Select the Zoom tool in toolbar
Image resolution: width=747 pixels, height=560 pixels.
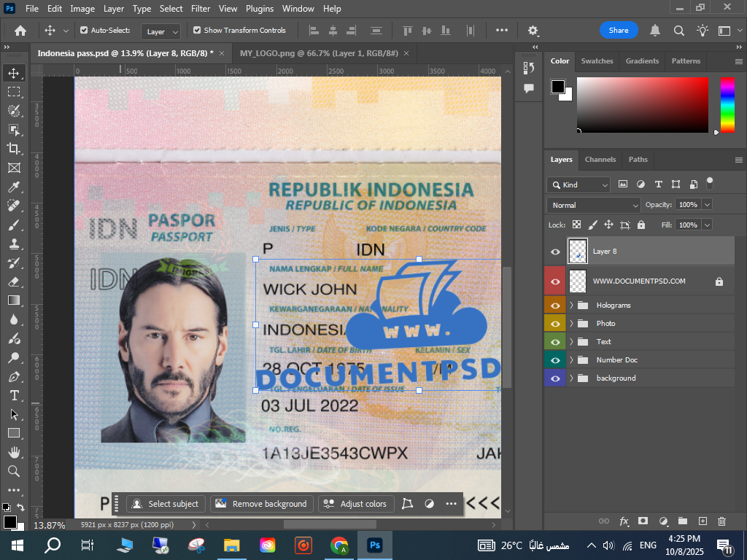[x=14, y=471]
